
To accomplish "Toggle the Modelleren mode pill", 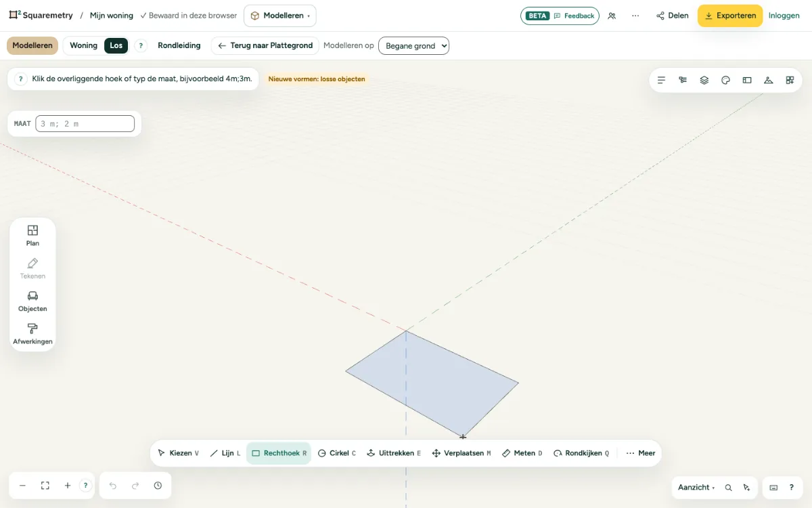I will [32, 46].
